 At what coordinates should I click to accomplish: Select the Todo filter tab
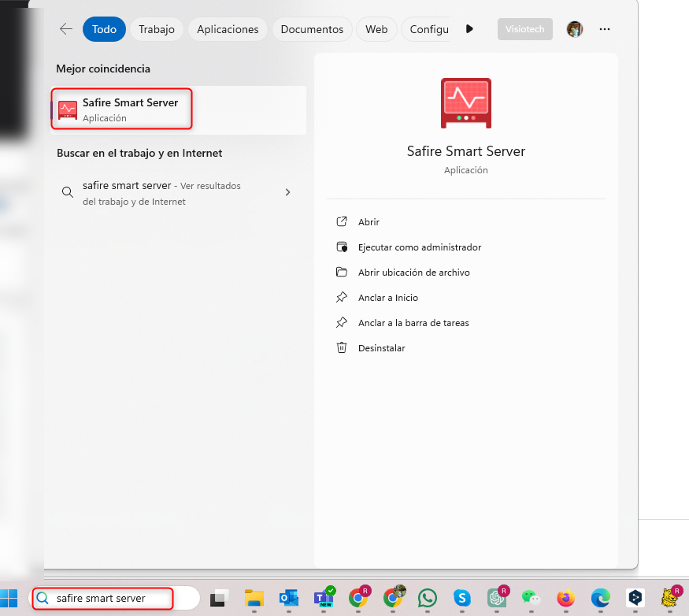(104, 29)
